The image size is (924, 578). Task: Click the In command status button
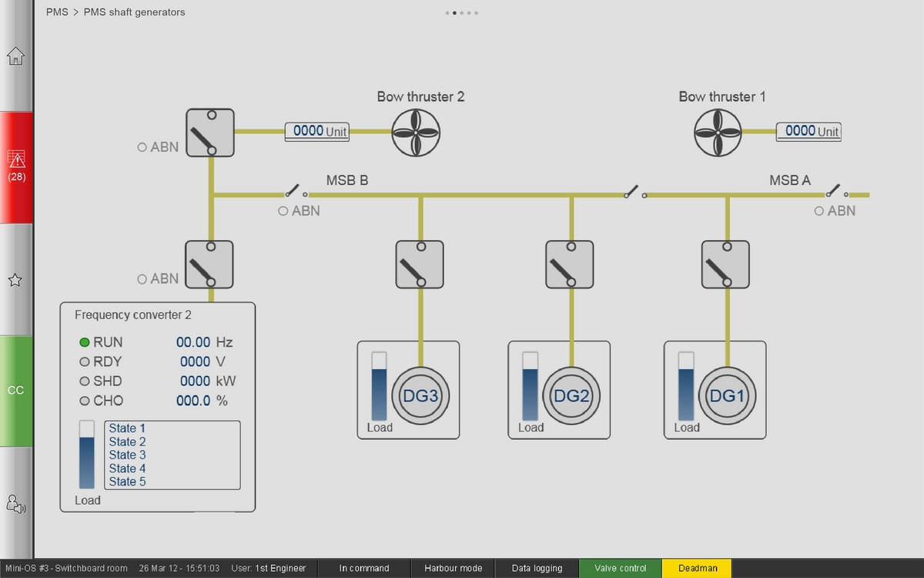pos(364,569)
